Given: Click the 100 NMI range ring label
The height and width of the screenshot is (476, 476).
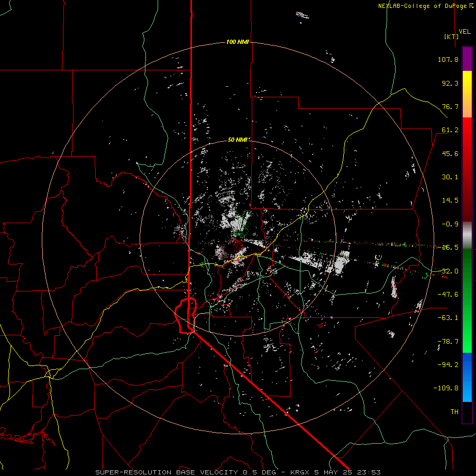Looking at the screenshot, I should [237, 42].
